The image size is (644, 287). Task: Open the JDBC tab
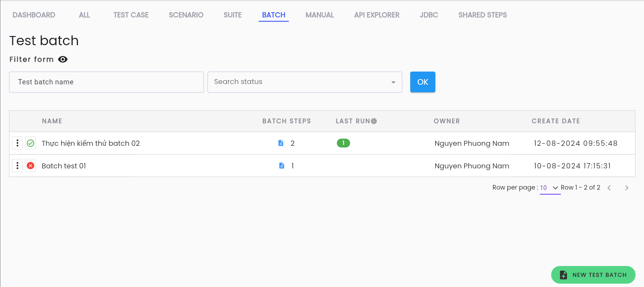point(429,15)
